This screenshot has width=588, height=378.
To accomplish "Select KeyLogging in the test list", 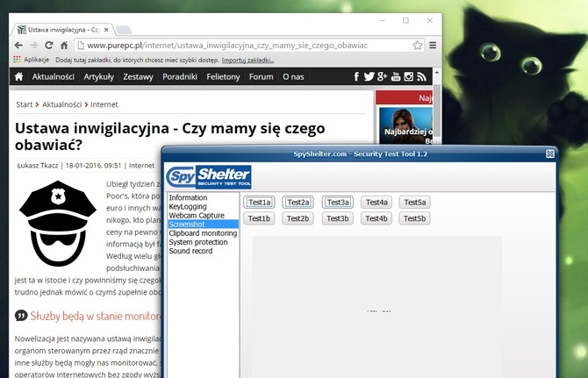I will [188, 207].
